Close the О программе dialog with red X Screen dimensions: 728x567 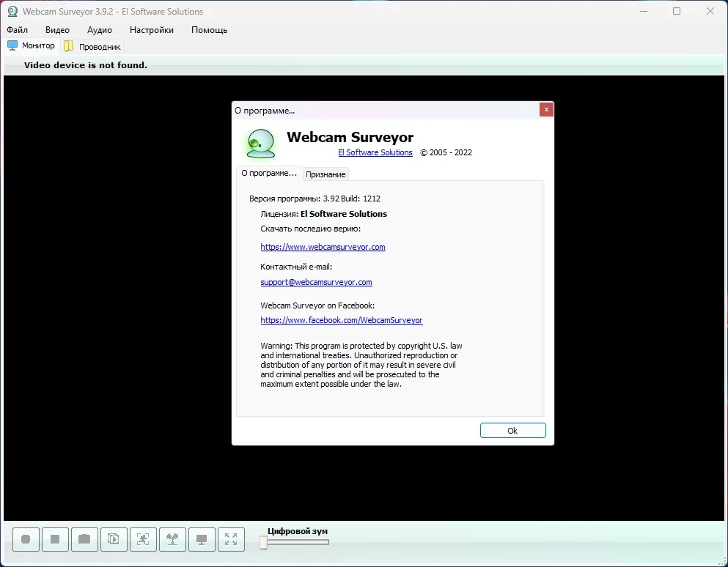546,109
